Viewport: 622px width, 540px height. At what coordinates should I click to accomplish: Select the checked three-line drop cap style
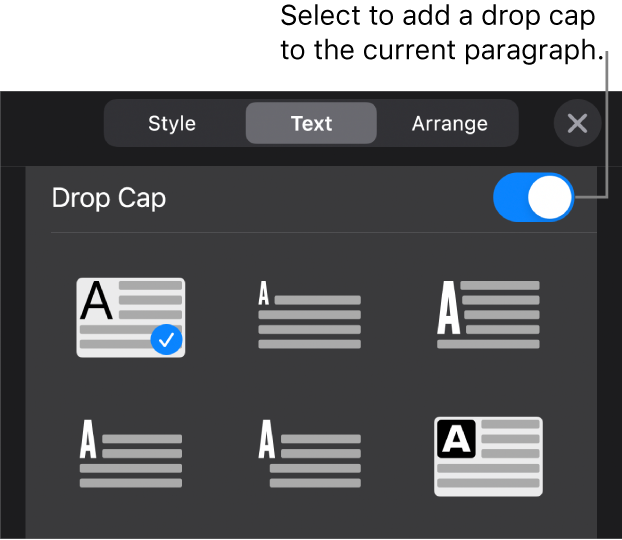[x=131, y=317]
